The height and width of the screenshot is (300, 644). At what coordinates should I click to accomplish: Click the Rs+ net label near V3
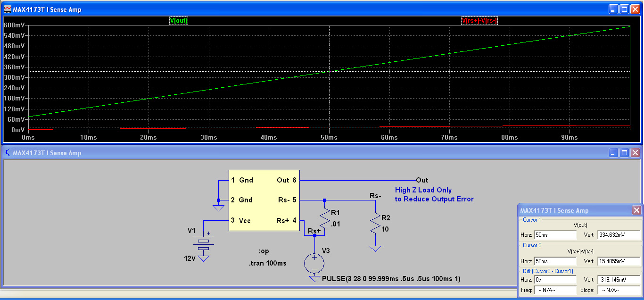(314, 231)
